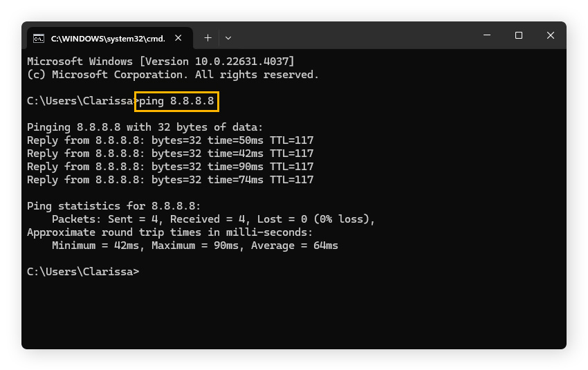
Task: Click the cmd icon in the tab
Action: coord(39,38)
